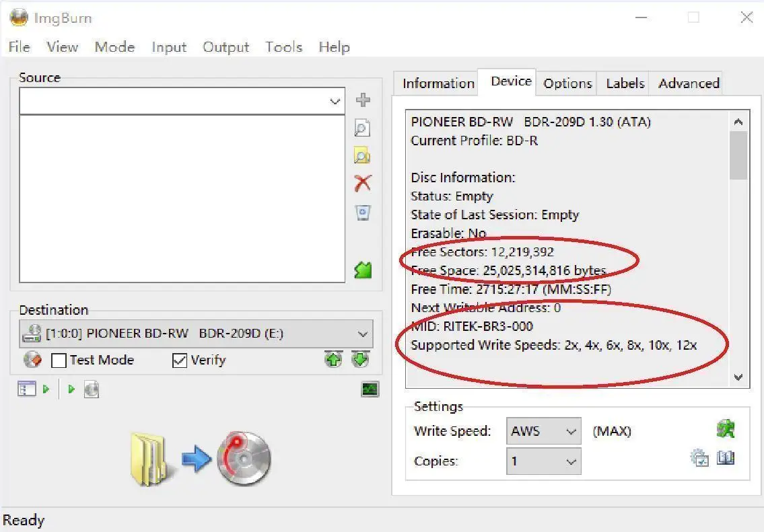Screen dimensions: 764x532
Task: Click the green icon next to the (MAX) label
Action: 726,429
